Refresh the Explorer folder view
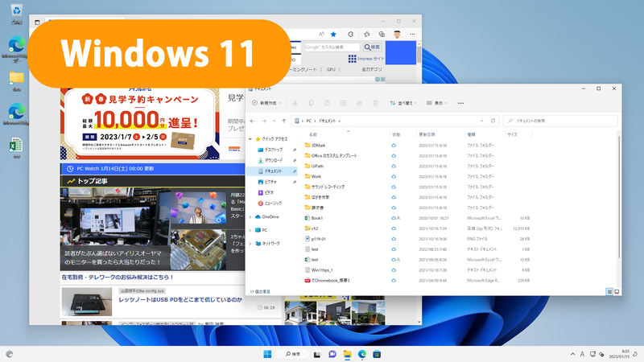This screenshot has width=644, height=362. (x=493, y=121)
